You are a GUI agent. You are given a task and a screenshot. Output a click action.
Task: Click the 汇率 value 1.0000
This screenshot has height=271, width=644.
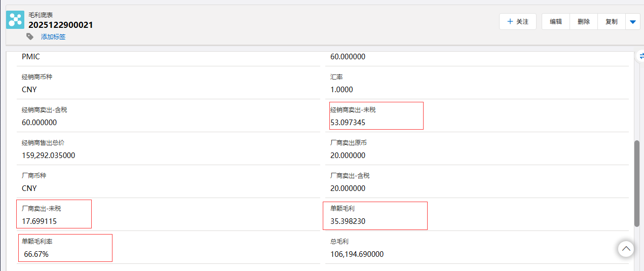point(342,90)
